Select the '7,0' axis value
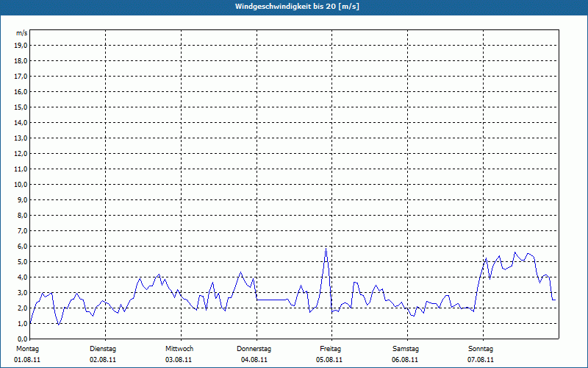 tap(22, 230)
